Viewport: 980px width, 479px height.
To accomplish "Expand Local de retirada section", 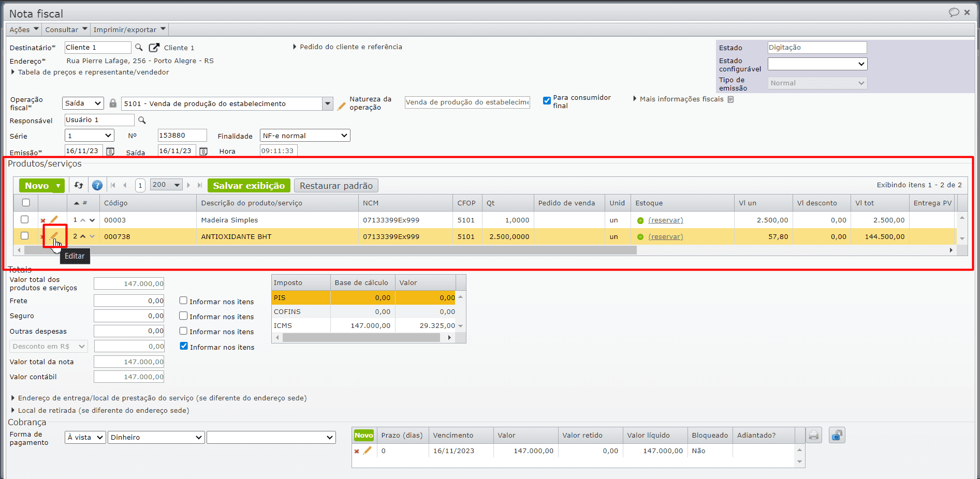I will tap(100, 411).
